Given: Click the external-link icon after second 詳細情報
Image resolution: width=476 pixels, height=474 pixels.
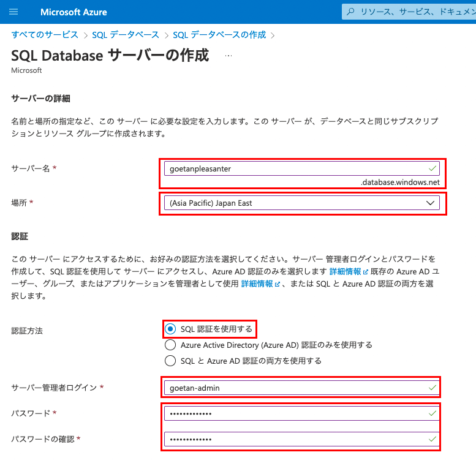Looking at the screenshot, I should coord(277,284).
